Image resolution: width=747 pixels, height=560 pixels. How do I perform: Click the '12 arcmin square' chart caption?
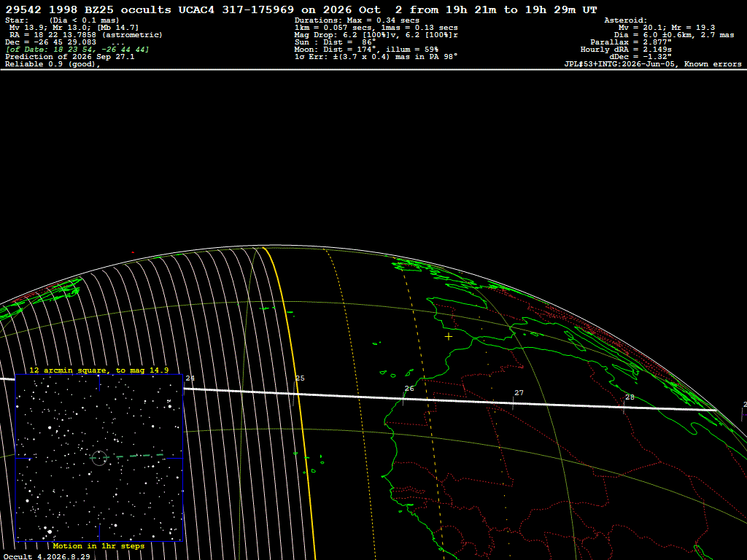pos(98,370)
